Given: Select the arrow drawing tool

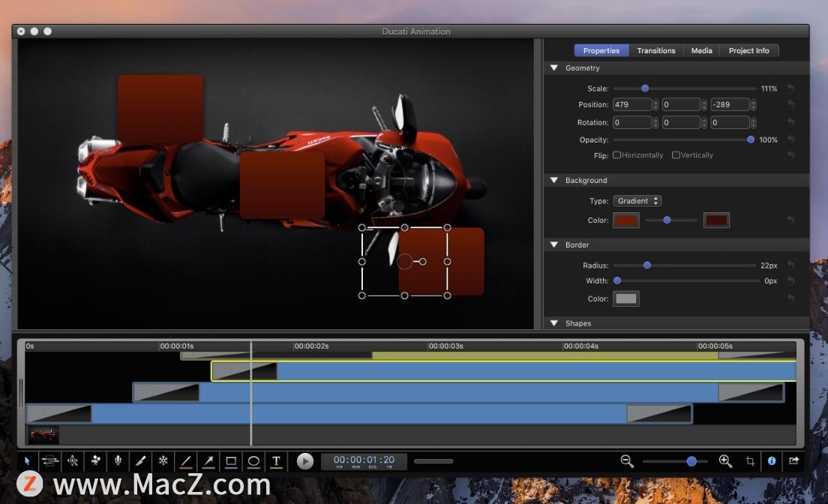Looking at the screenshot, I should click(208, 461).
